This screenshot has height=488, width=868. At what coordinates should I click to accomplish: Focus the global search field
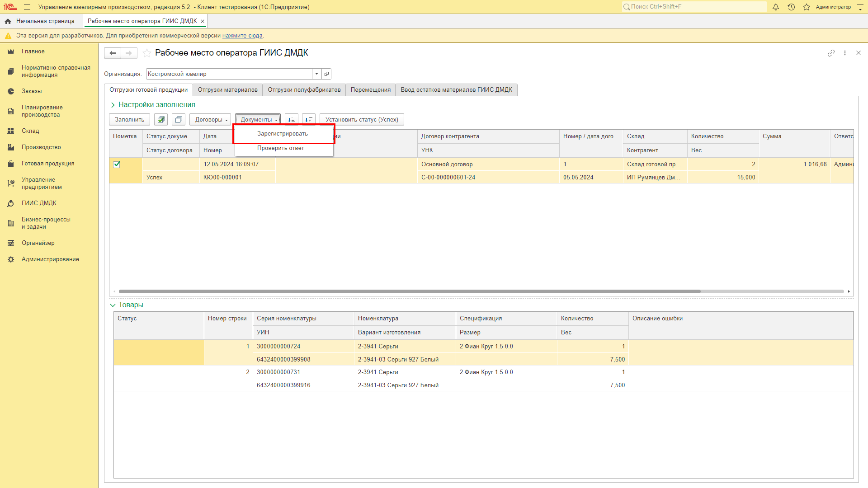tap(694, 7)
